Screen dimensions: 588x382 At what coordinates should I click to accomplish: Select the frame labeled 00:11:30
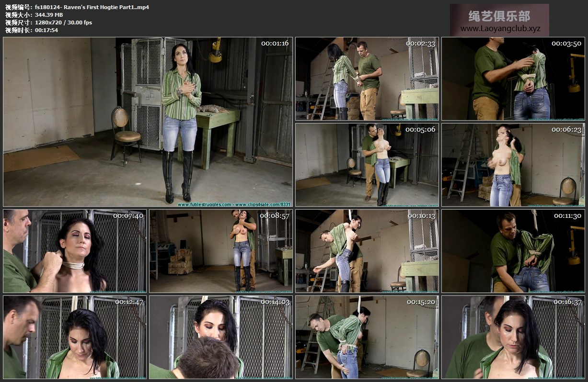513,251
